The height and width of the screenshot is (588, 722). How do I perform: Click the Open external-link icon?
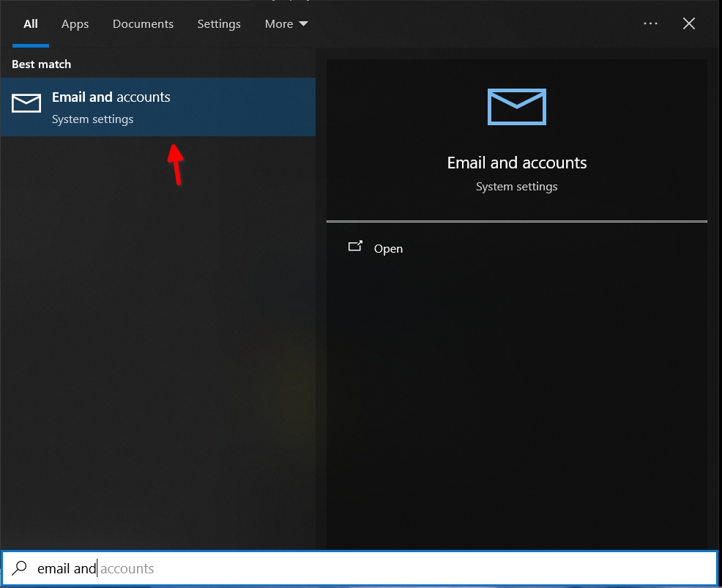356,247
